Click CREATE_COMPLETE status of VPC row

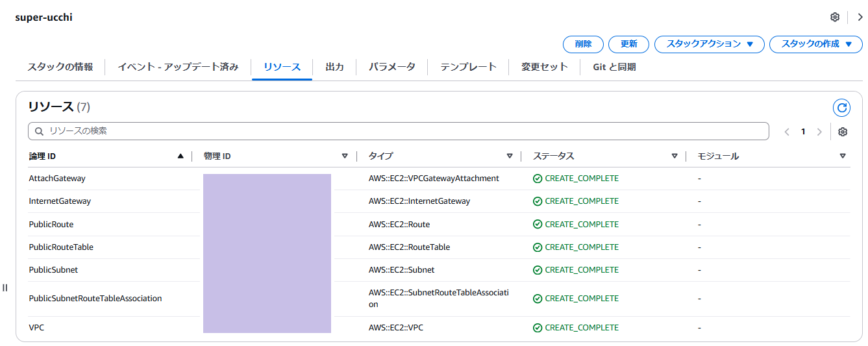[x=576, y=328]
